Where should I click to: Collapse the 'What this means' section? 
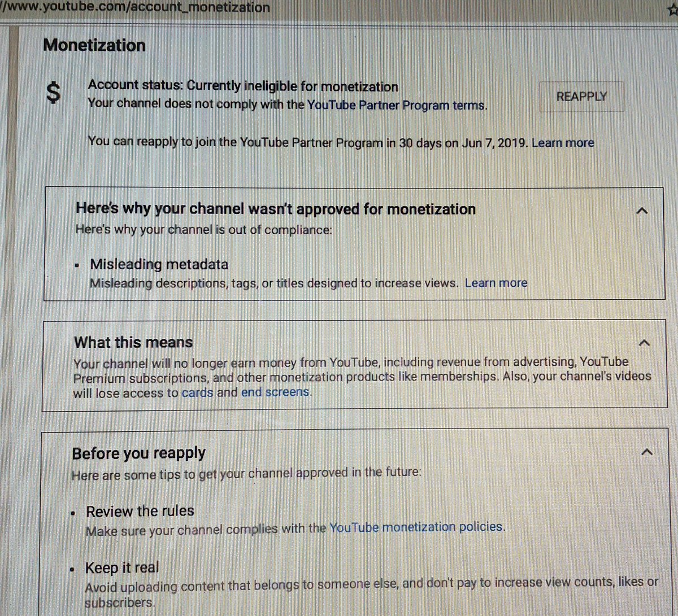644,343
